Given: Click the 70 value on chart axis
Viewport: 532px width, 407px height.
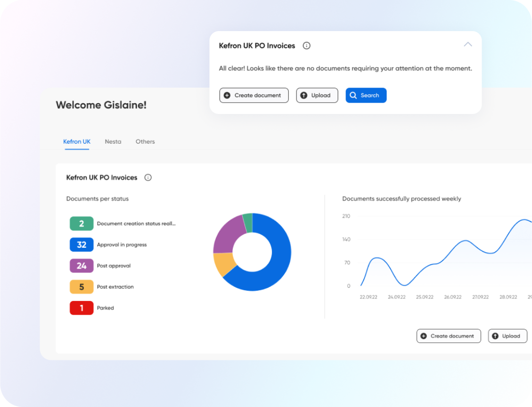Looking at the screenshot, I should 347,262.
